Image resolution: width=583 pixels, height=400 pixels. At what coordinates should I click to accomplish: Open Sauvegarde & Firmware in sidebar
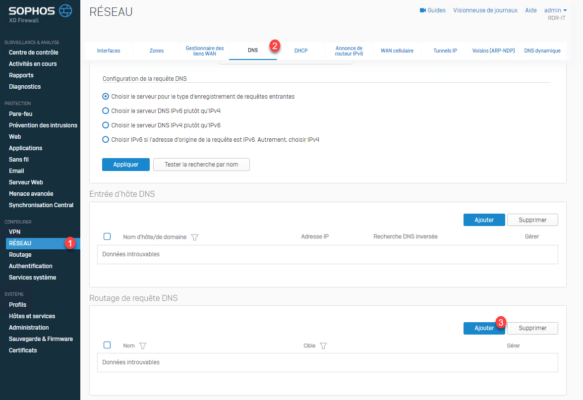coord(41,339)
